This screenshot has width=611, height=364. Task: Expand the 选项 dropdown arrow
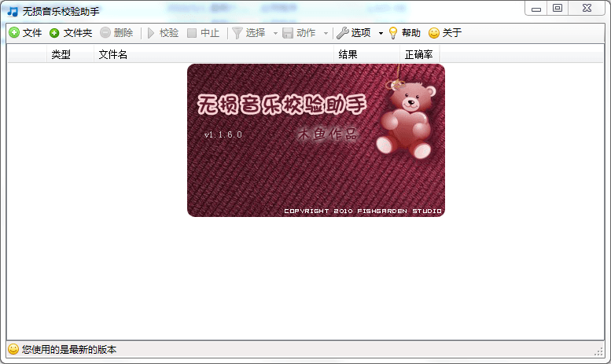tap(381, 34)
